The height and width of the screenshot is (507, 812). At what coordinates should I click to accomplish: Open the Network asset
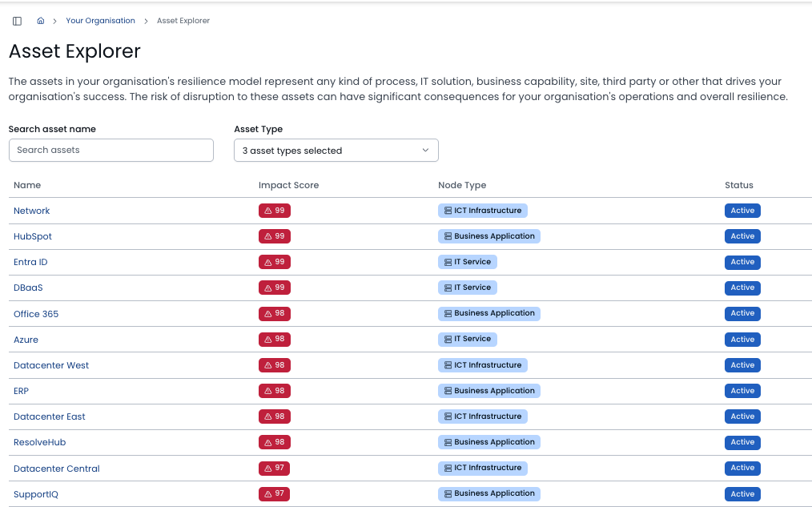click(x=31, y=211)
